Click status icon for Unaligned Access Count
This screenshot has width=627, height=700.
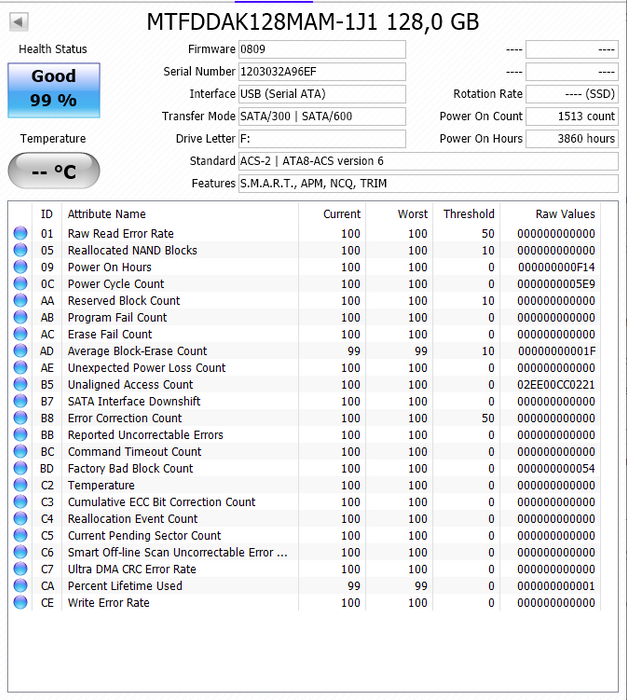[20, 385]
